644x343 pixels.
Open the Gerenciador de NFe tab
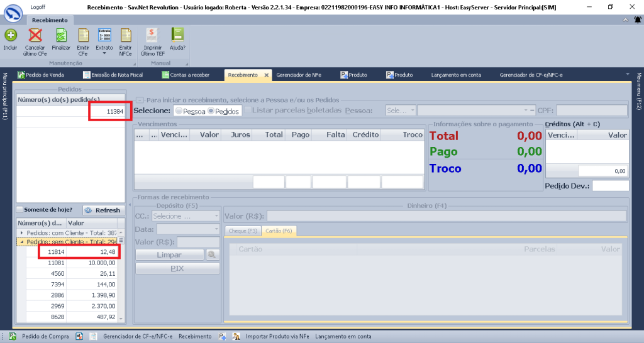(x=299, y=75)
